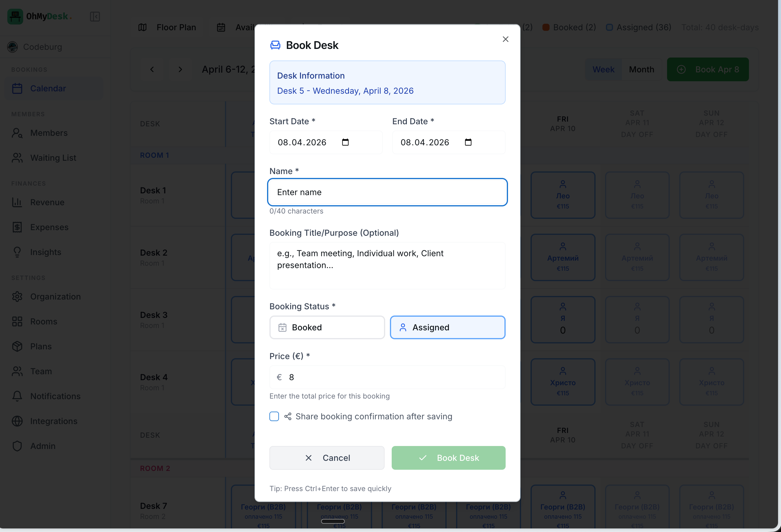Click the previous week chevron

[x=152, y=69]
